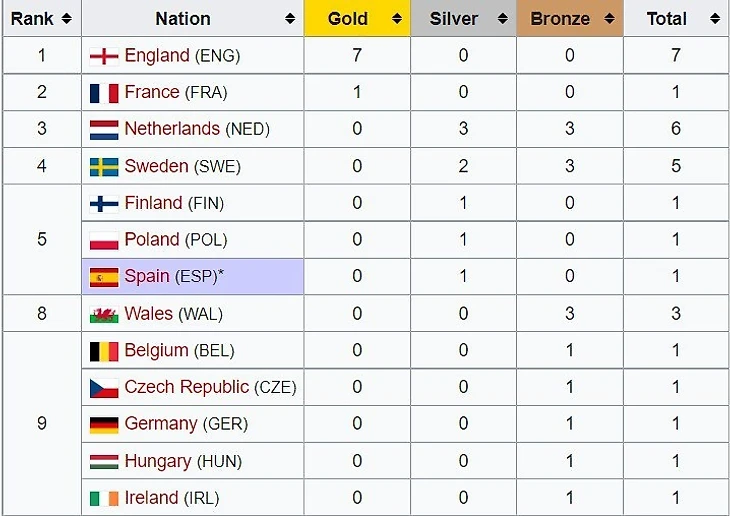Image resolution: width=730 pixels, height=516 pixels.
Task: Click the Netherlands flag icon
Action: [x=104, y=130]
